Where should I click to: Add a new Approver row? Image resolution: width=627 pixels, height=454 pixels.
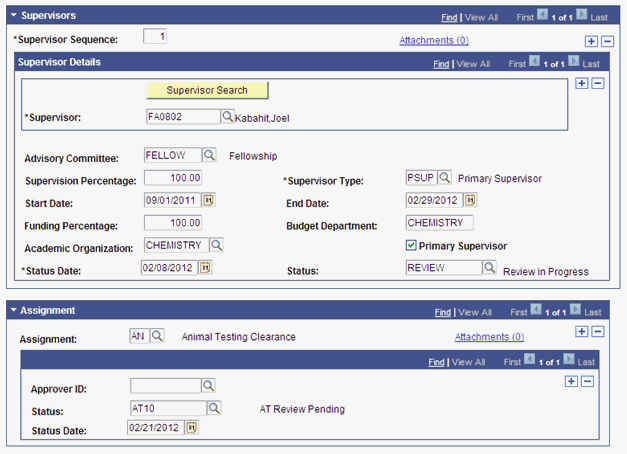pos(571,381)
